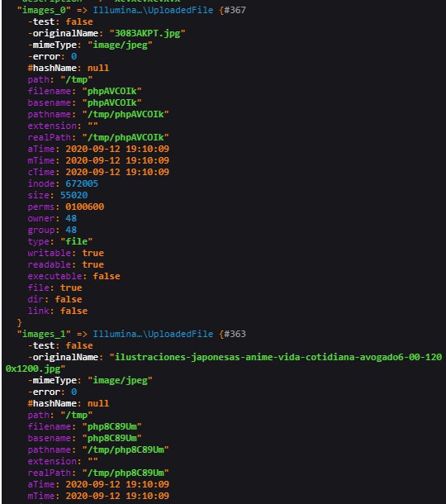Select the error value 0 under images_0
The height and width of the screenshot is (504, 446).
[74, 56]
